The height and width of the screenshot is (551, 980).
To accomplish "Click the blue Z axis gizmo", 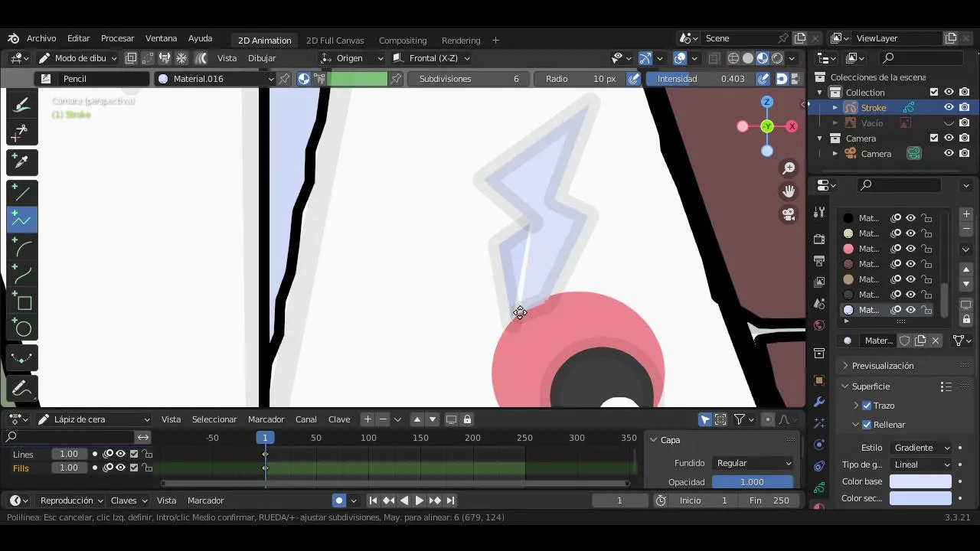I will (767, 102).
